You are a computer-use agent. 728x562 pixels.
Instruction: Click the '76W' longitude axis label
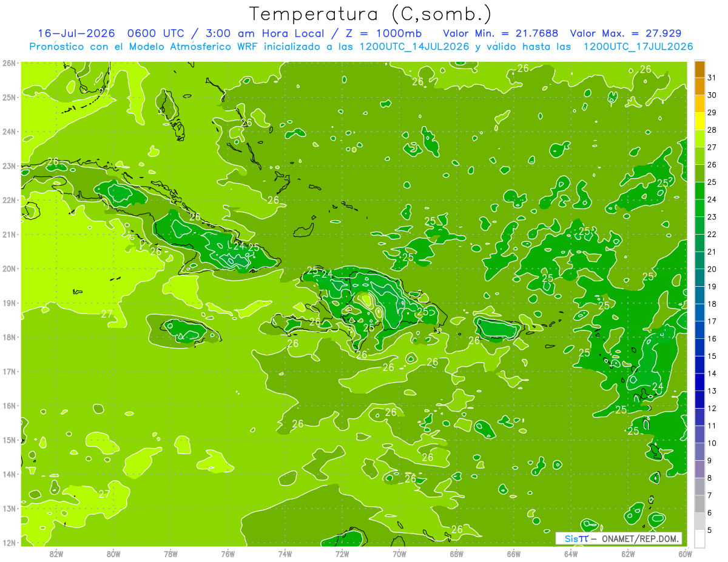(228, 554)
